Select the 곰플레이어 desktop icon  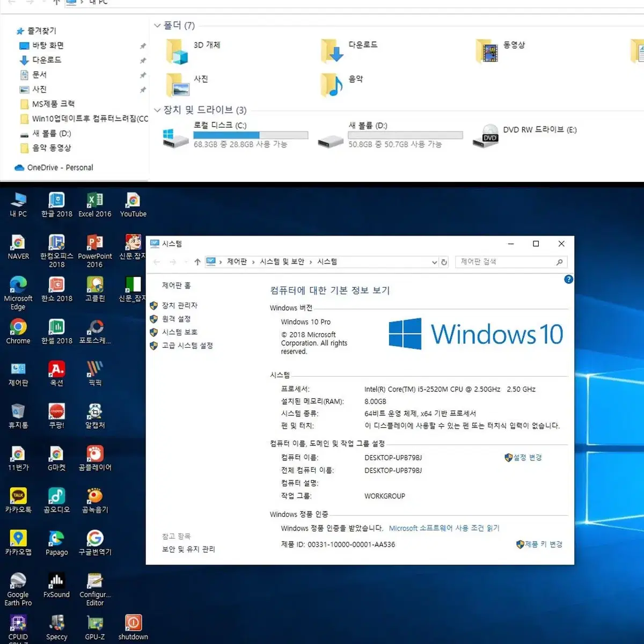[x=95, y=459]
